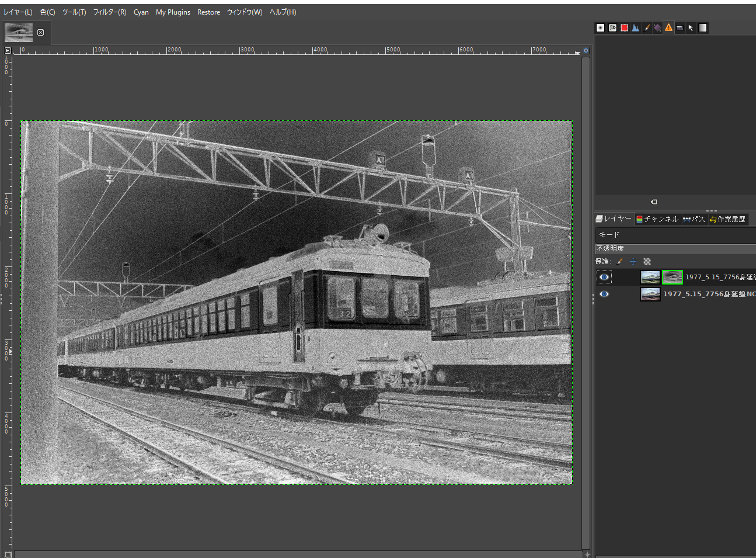Open the My Plugins menu
Viewport: 756px width, 558px height.
(x=173, y=12)
